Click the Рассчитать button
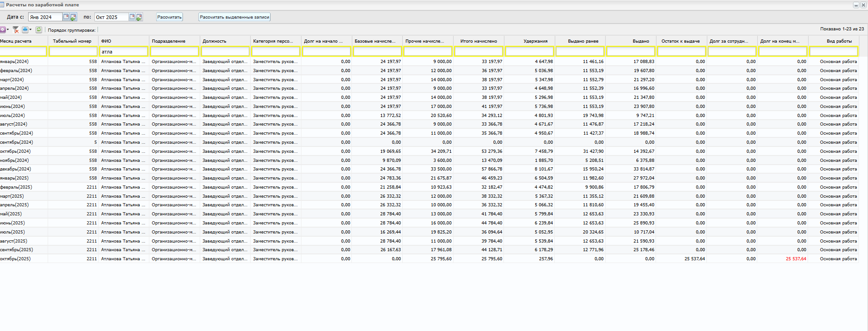This screenshot has width=868, height=331. coord(169,17)
